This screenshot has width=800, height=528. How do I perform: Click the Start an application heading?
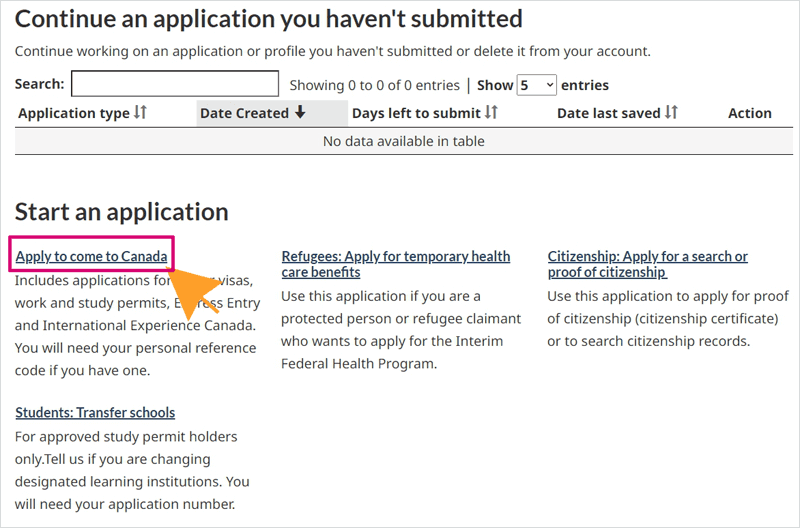(x=121, y=212)
